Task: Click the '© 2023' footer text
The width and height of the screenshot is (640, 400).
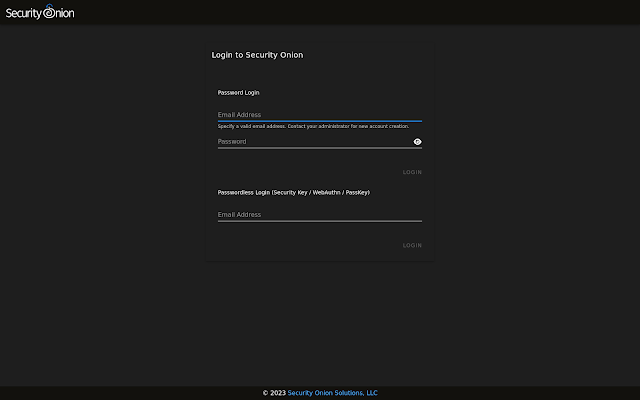Action: coord(274,393)
